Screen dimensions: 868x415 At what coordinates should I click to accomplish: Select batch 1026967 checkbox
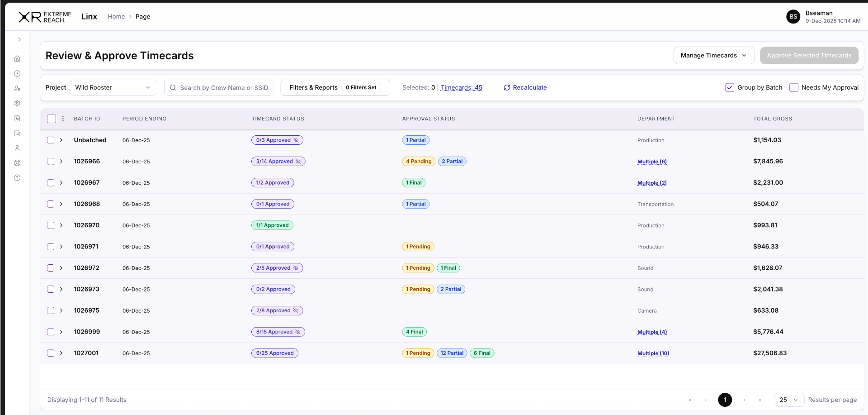tap(51, 183)
